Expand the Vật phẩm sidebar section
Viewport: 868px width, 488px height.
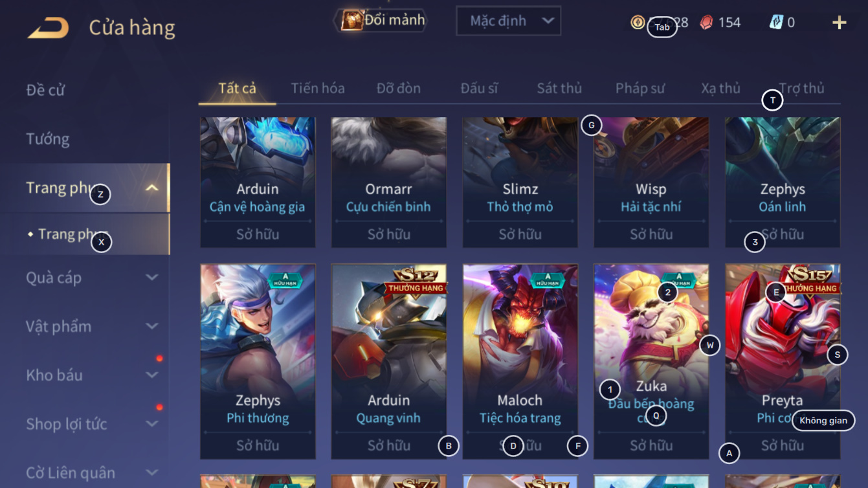point(151,326)
